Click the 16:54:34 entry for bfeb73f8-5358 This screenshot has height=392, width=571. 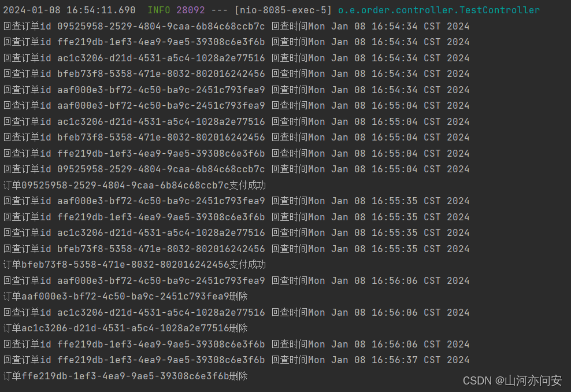click(236, 73)
